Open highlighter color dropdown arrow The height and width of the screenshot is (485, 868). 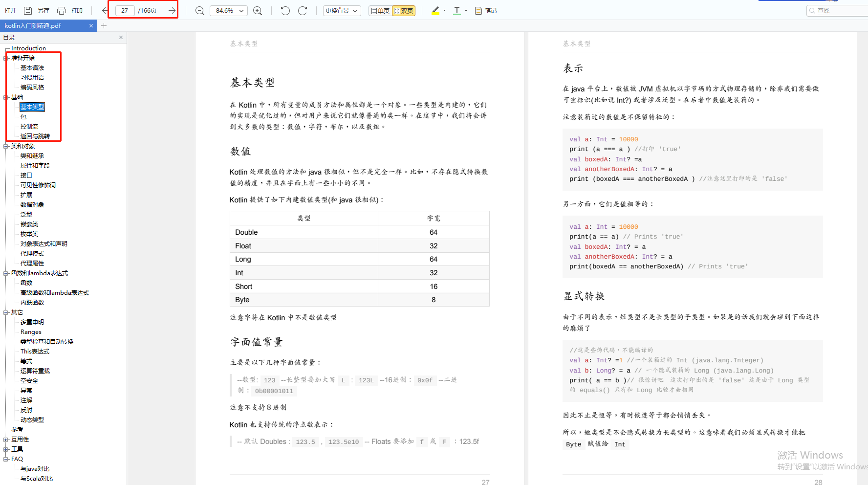[444, 10]
